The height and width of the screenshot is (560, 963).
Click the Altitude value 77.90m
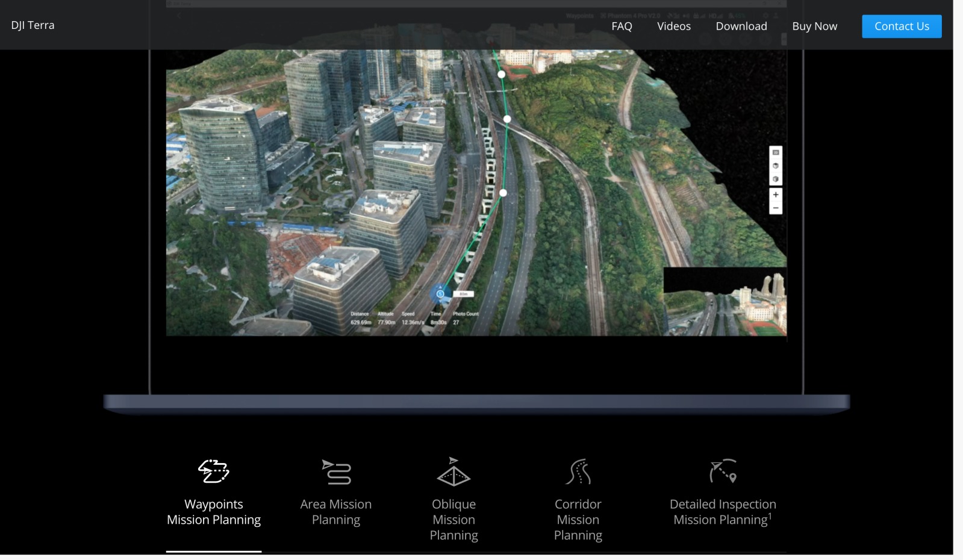[x=386, y=322]
